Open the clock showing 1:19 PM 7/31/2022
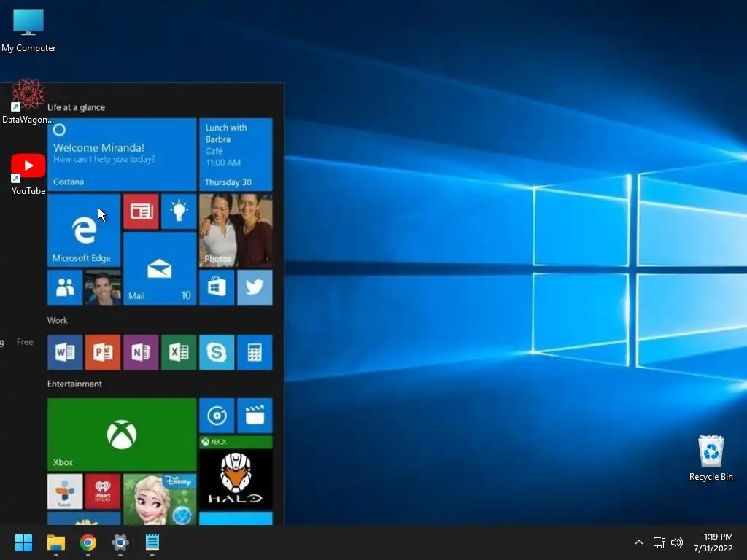This screenshot has height=560, width=747. [713, 542]
